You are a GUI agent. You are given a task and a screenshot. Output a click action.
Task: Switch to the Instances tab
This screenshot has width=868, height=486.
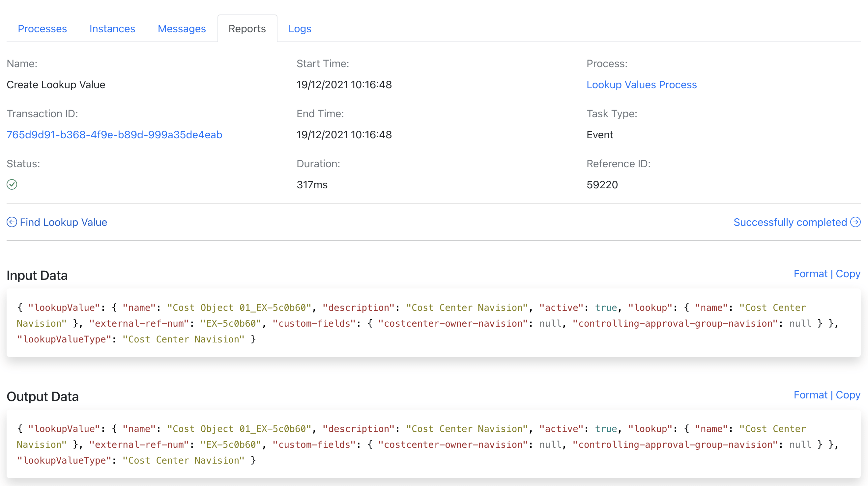(112, 29)
